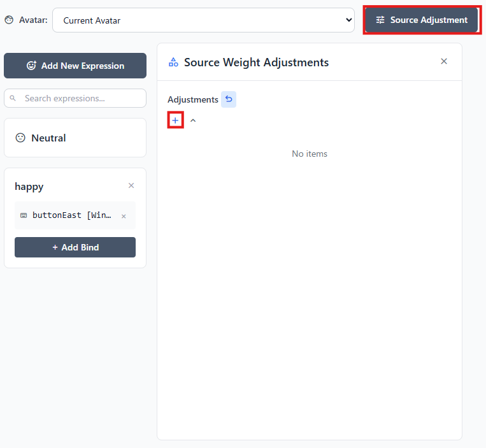Reset adjustments with the undo arrow icon
This screenshot has width=486, height=448.
click(x=229, y=99)
